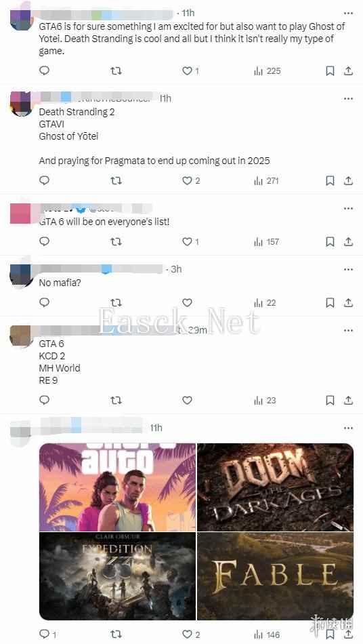363x644 pixels.
Task: Open the Grand Theft Auto artwork image
Action: [x=117, y=487]
